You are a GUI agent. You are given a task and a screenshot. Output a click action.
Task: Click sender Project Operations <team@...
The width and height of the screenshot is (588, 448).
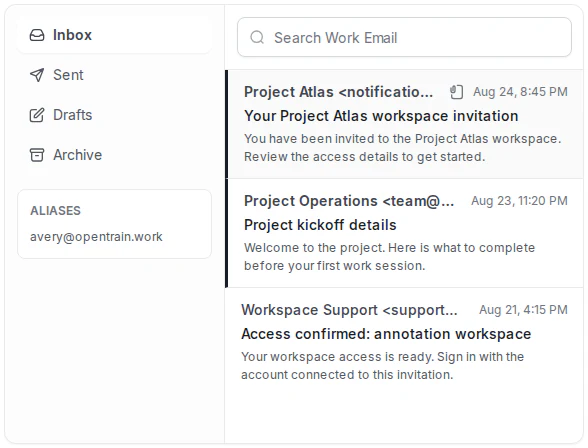click(349, 201)
